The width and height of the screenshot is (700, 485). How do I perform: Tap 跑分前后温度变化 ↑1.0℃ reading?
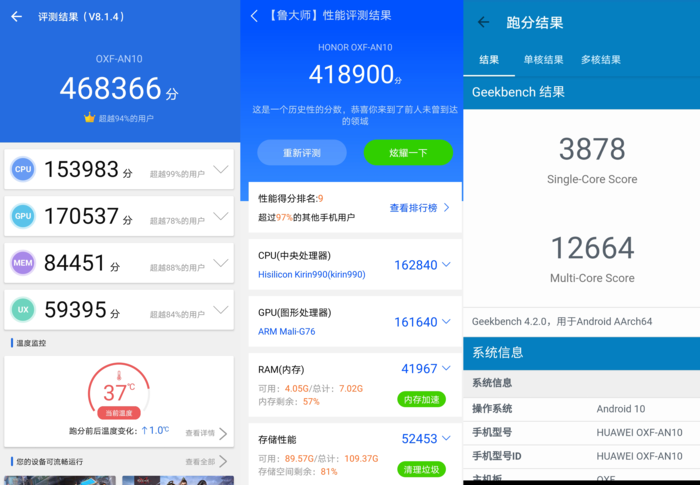pos(119,431)
